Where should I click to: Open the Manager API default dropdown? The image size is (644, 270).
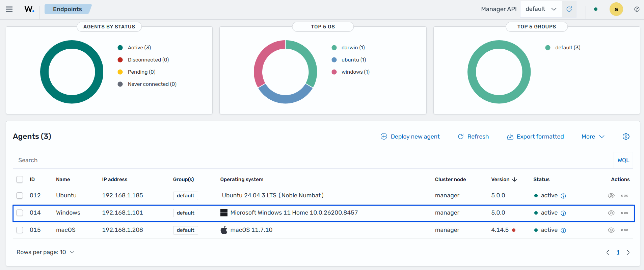[x=541, y=9]
